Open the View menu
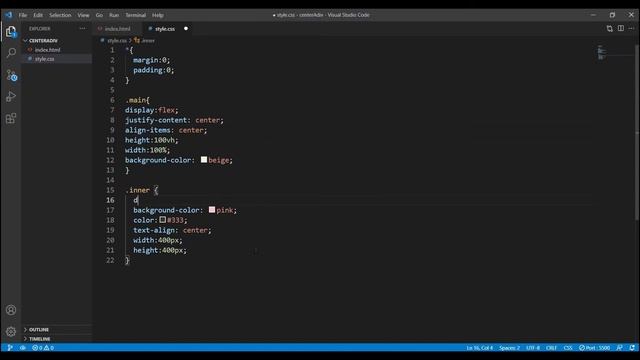The width and height of the screenshot is (640, 360). tap(83, 15)
